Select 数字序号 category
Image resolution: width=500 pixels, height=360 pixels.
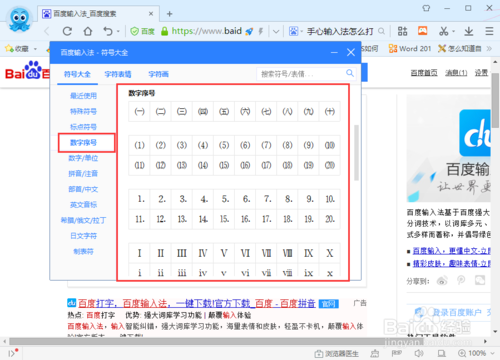pos(83,143)
